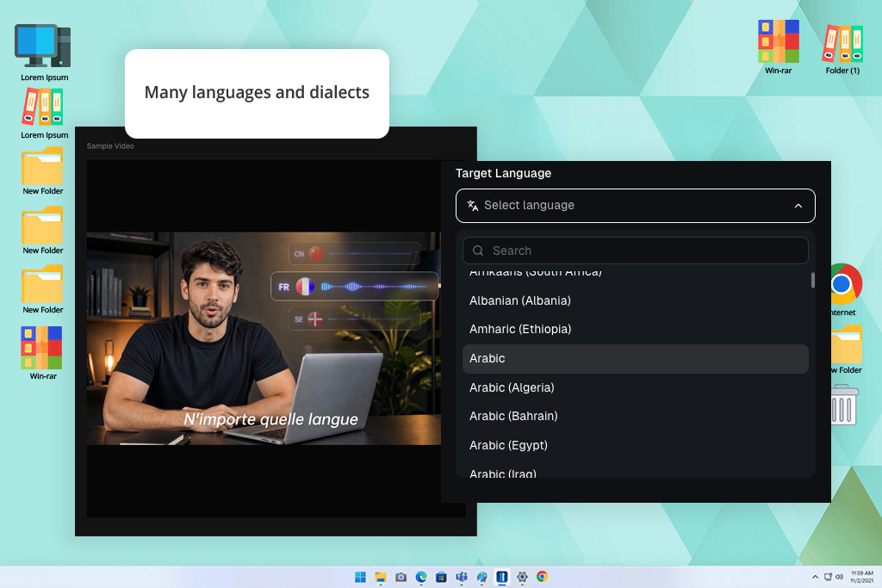This screenshot has height=588, width=882.
Task: Open Microsoft Store from the taskbar
Action: coord(442,577)
